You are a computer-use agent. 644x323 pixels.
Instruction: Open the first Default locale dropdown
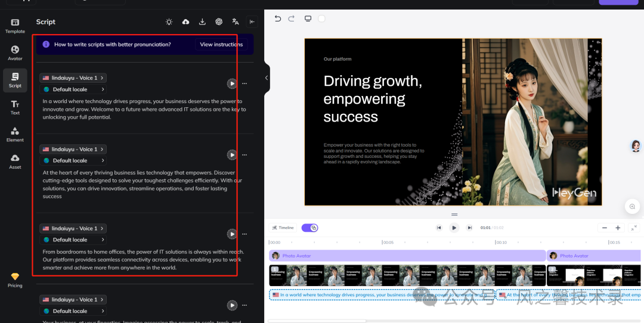[73, 89]
